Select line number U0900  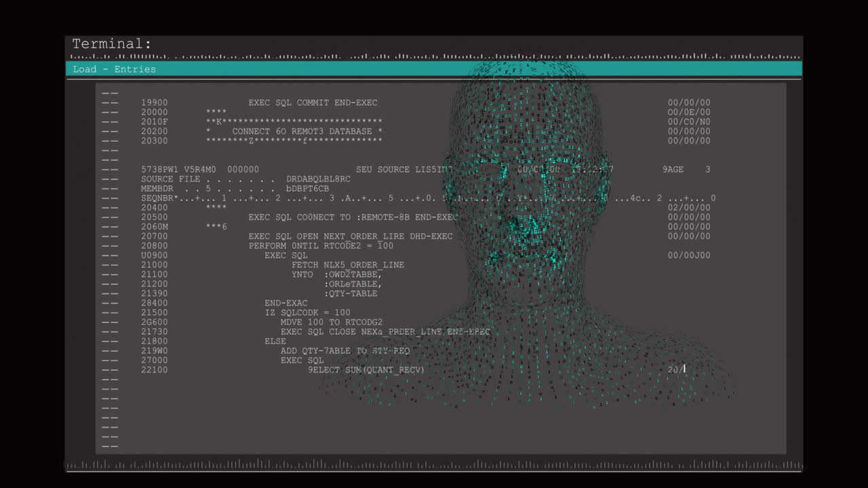pos(155,255)
